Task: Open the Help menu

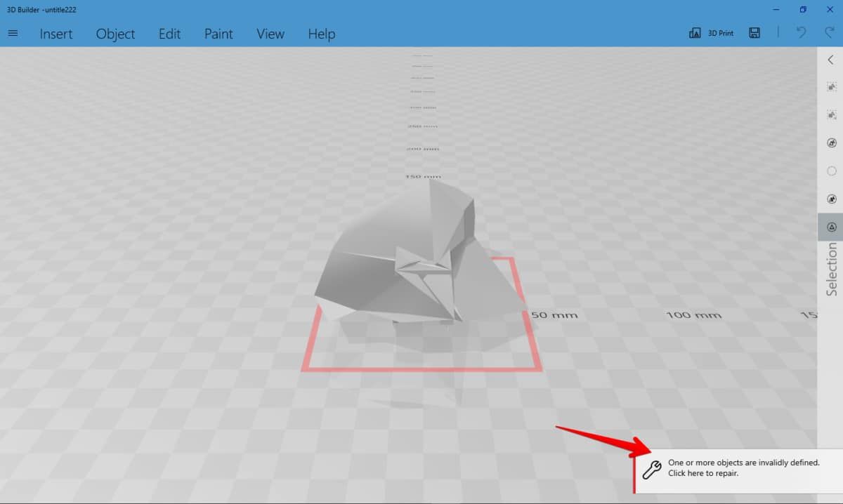Action: 321,34
